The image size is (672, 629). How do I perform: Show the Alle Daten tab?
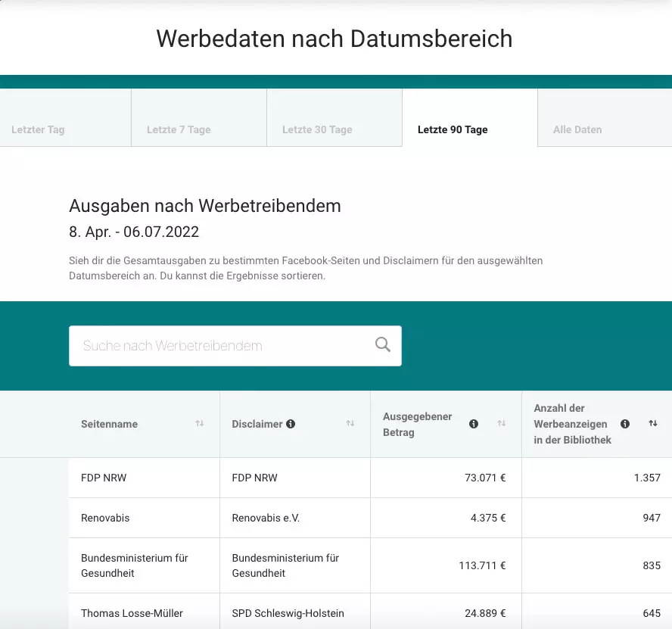[605, 117]
